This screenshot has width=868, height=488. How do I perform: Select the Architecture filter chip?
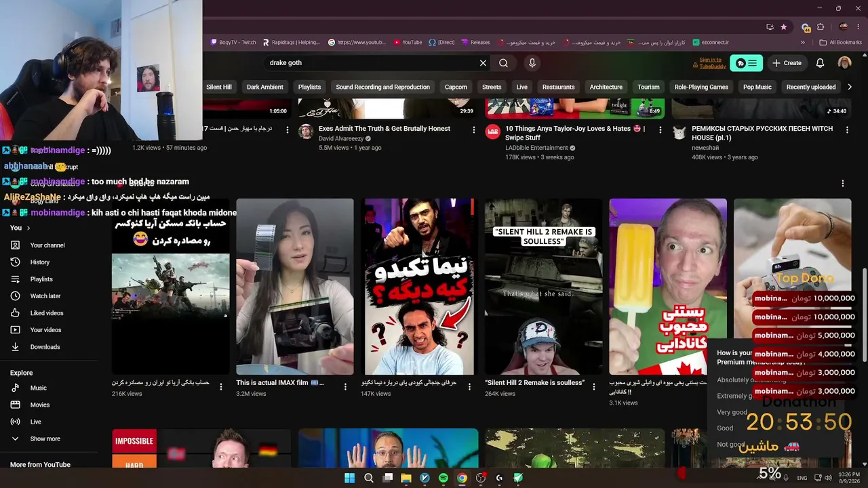pyautogui.click(x=606, y=87)
